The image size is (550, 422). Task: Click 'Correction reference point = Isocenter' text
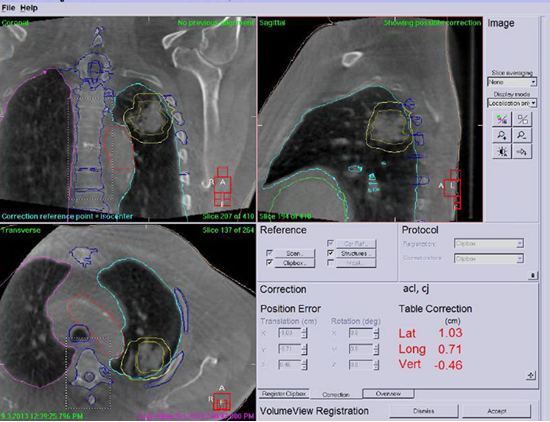point(67,216)
